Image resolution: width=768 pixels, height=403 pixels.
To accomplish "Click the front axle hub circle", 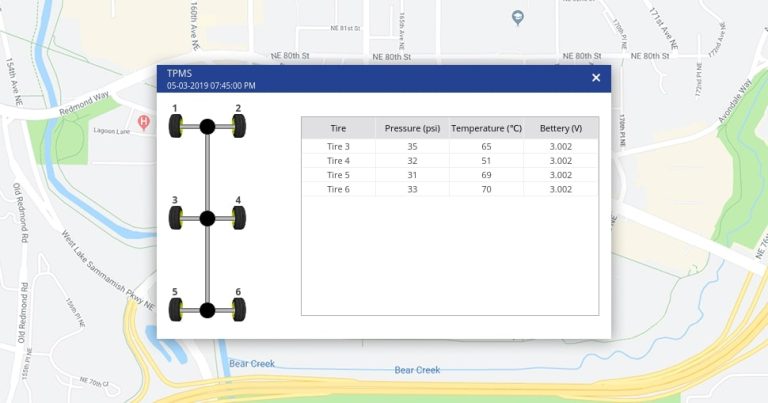I will coord(207,127).
